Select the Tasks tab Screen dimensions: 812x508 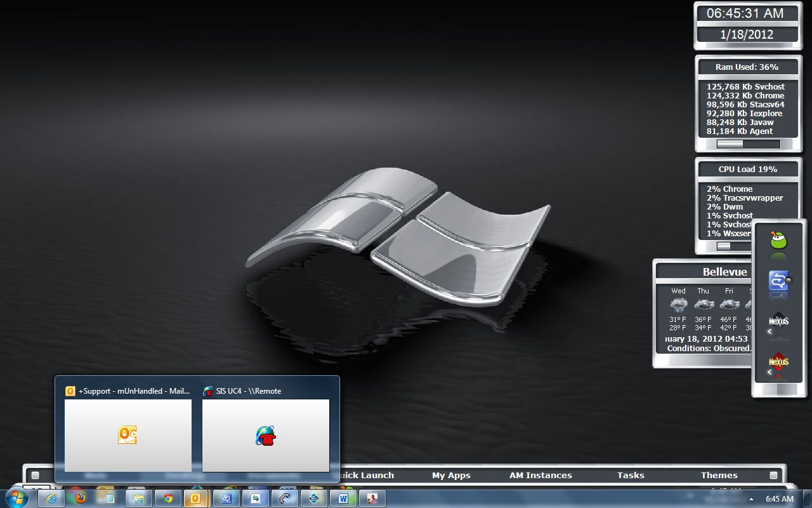[x=631, y=475]
